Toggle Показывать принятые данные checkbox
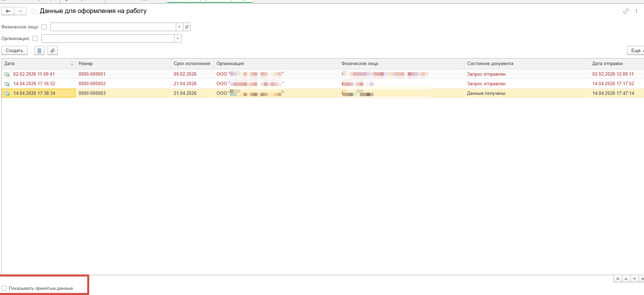The image size is (644, 295). pyautogui.click(x=4, y=288)
